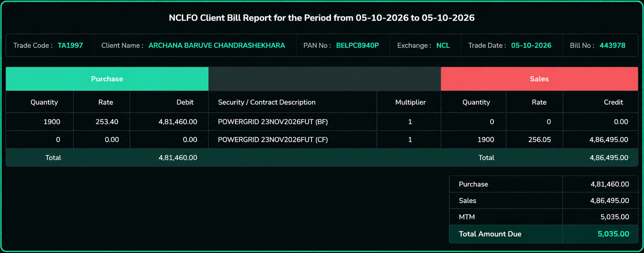Click client name ARCHANA BARUVE CHANDRASHEKHARA
The width and height of the screenshot is (644, 253).
pos(217,45)
